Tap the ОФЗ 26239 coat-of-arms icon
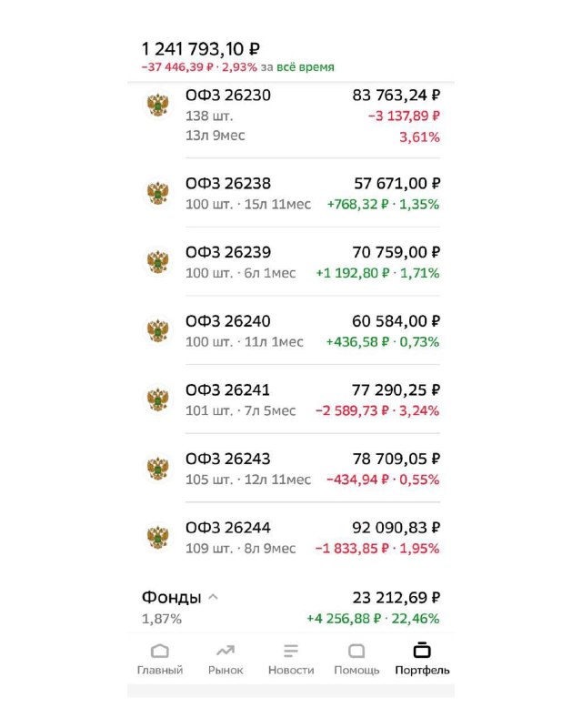Viewport: 582px width, 728px height. tap(158, 261)
